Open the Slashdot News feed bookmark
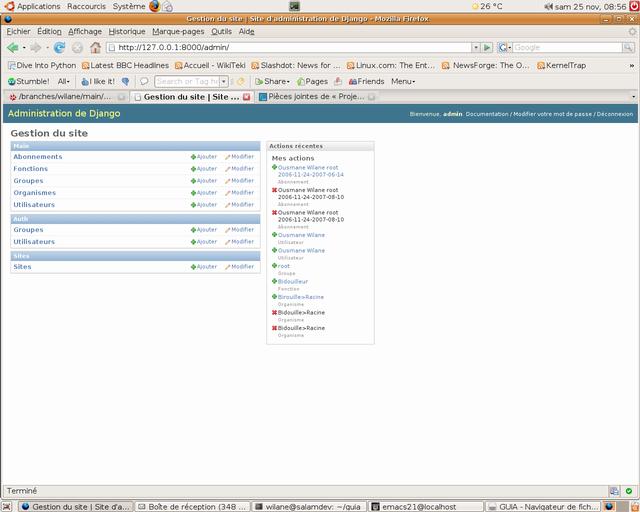 (x=296, y=65)
